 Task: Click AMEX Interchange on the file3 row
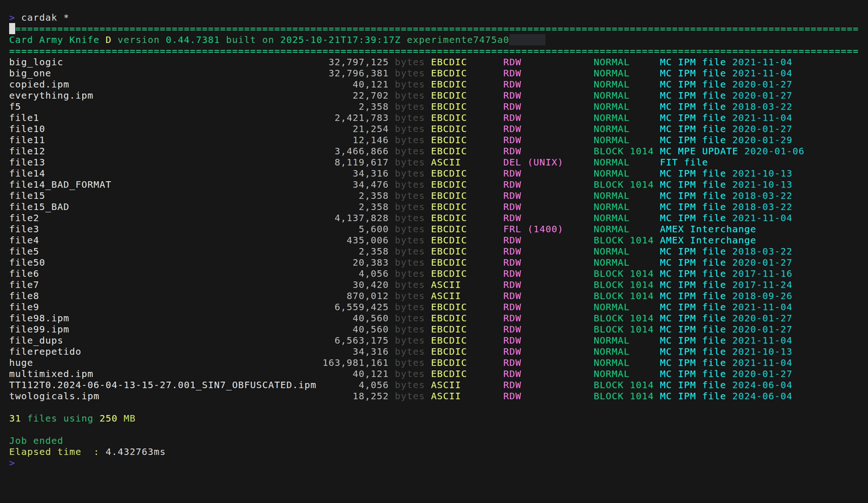pos(708,229)
